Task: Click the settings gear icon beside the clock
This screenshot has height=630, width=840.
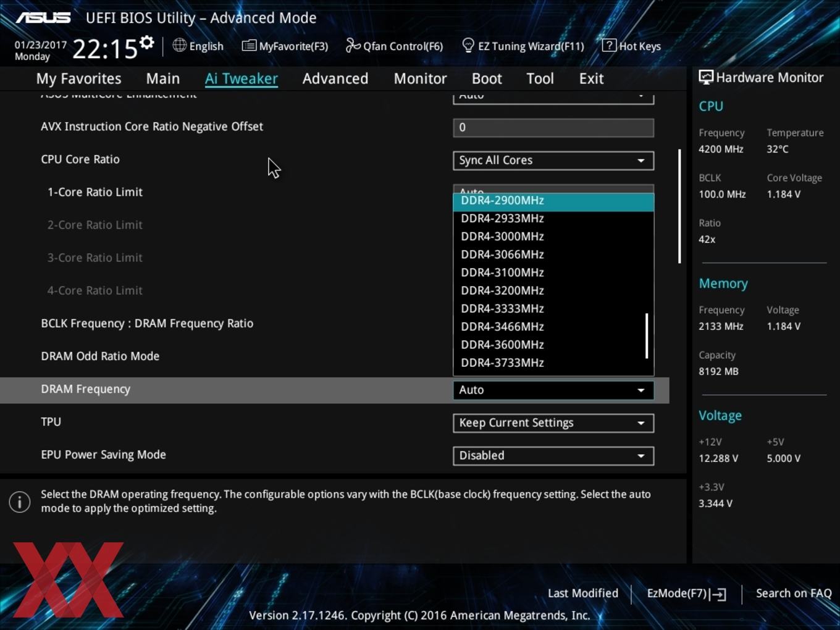Action: (x=147, y=43)
